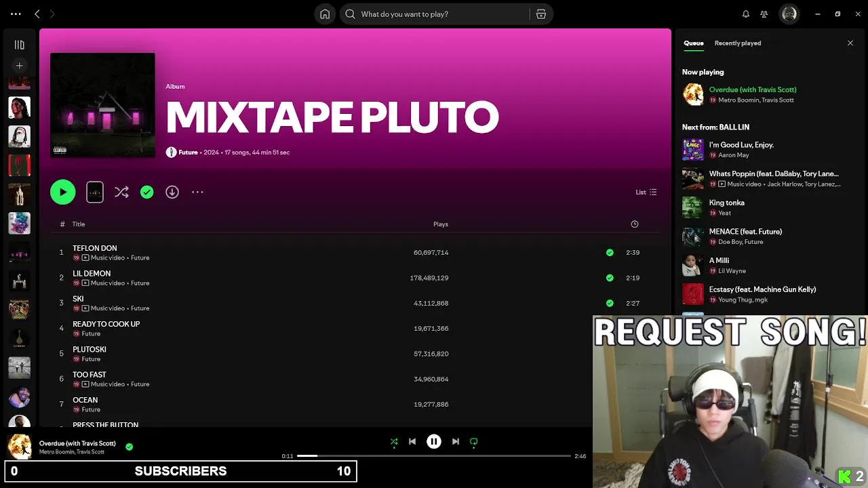Image resolution: width=868 pixels, height=488 pixels.
Task: Toggle saved checkmark on LIL DEMON row
Action: pos(610,278)
